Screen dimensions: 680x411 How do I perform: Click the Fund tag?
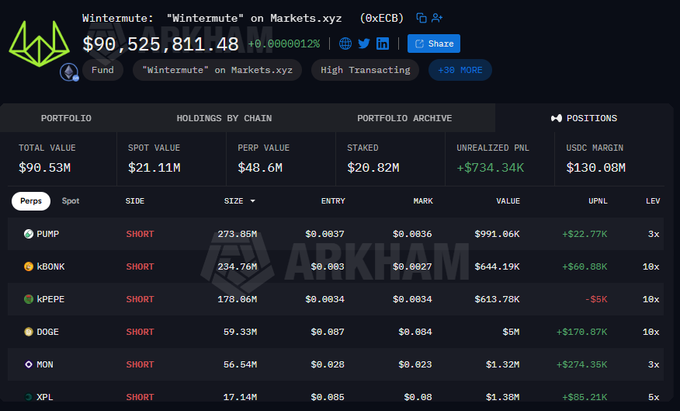103,70
